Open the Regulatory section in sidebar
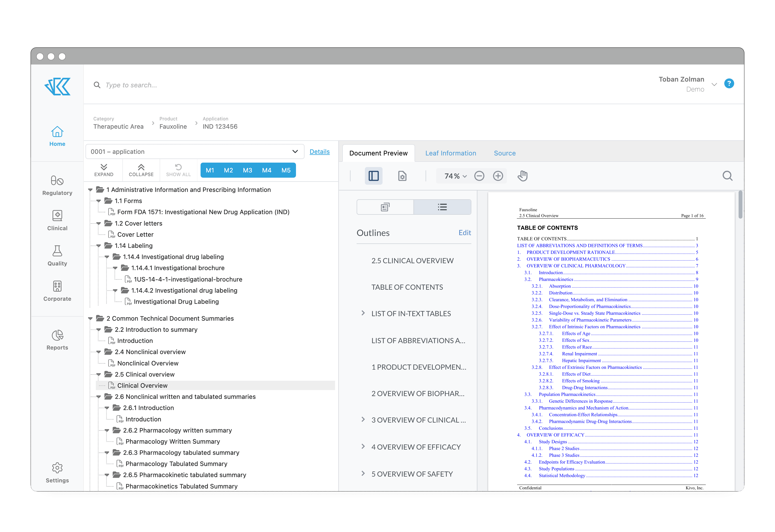Viewport: 775px width, 532px height. point(57,185)
